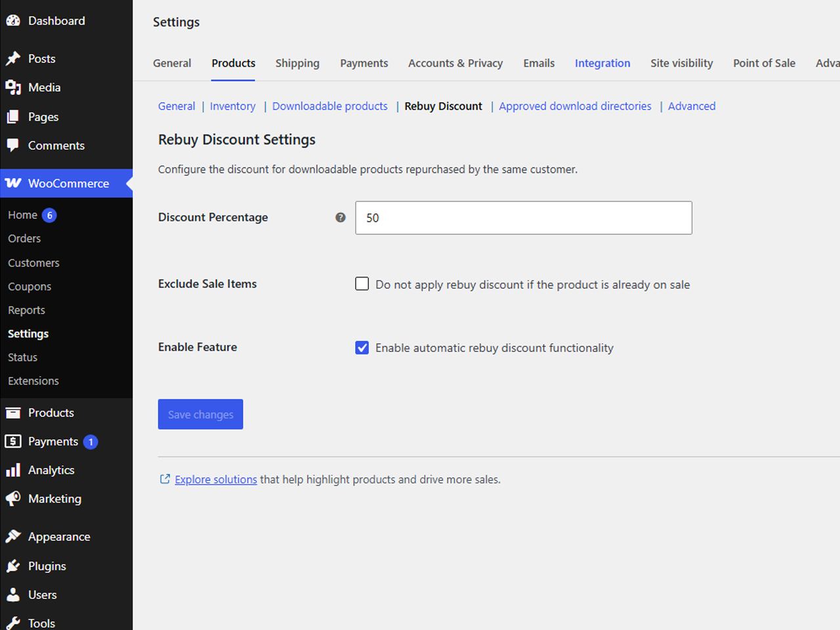Click the Do not apply rebuy discount label
The width and height of the screenshot is (840, 630).
tap(533, 285)
